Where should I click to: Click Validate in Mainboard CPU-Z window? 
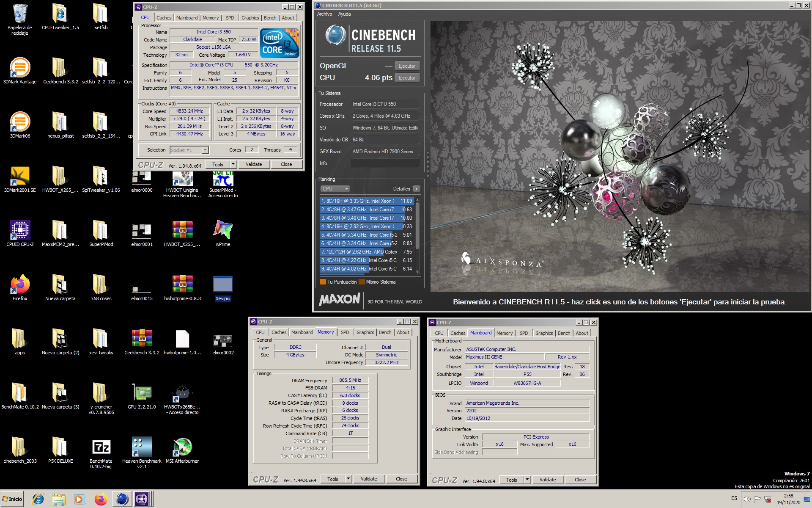point(548,480)
